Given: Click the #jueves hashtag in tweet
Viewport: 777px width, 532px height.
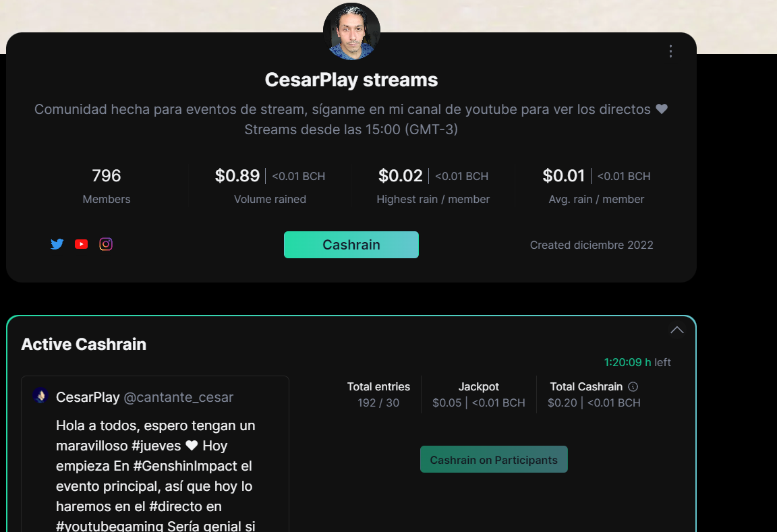Looking at the screenshot, I should (156, 446).
